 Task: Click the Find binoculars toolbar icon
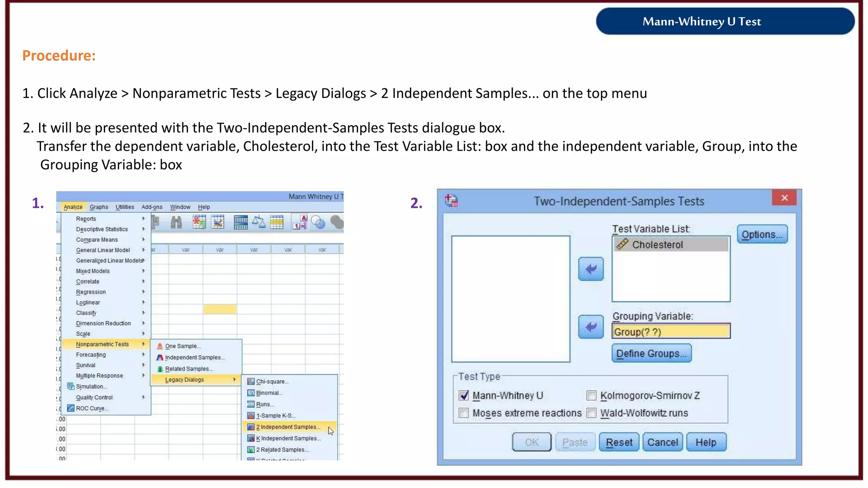[176, 222]
